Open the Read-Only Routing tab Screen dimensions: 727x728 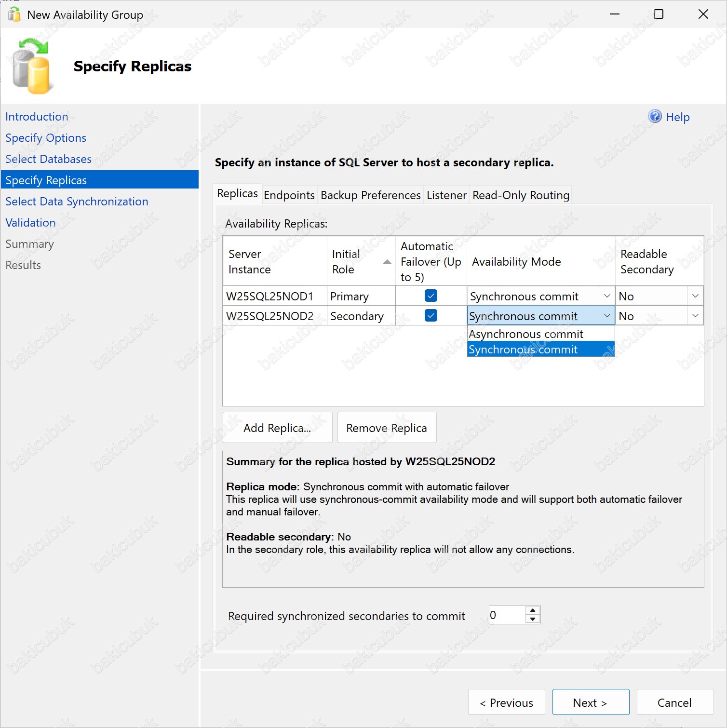(521, 195)
